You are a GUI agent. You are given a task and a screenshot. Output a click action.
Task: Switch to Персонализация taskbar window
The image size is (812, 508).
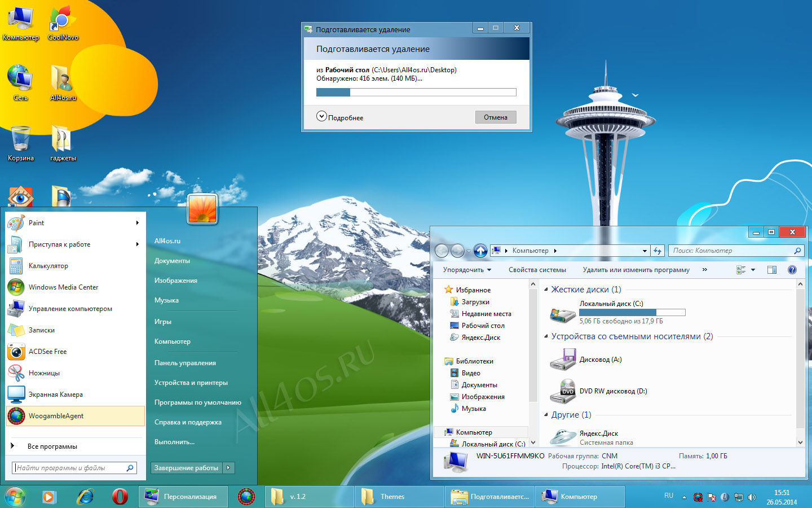point(183,497)
